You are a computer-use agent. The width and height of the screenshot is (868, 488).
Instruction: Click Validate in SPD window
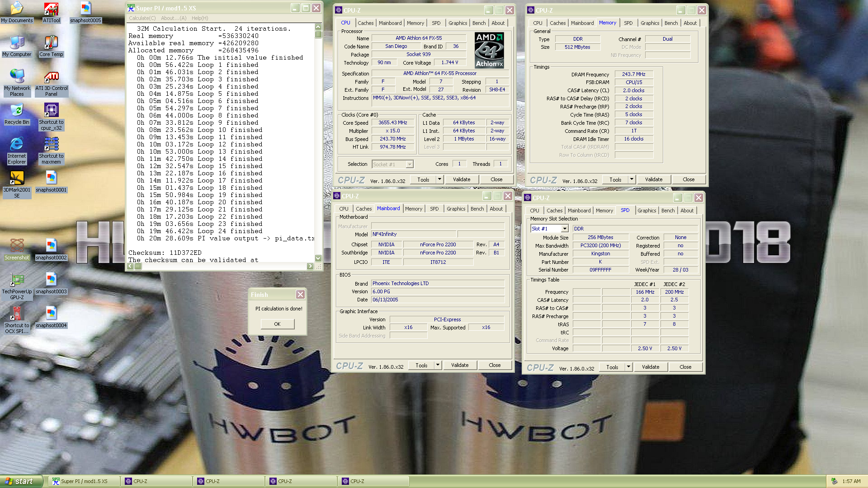pyautogui.click(x=651, y=367)
